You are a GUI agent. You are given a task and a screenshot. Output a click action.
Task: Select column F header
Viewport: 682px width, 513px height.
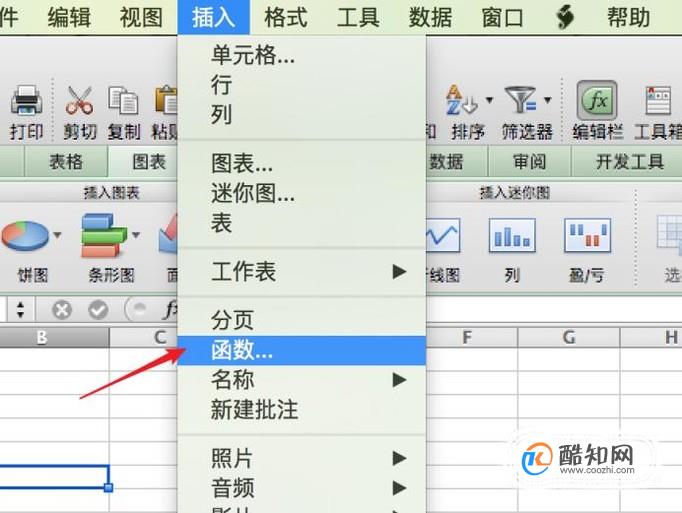pos(471,337)
